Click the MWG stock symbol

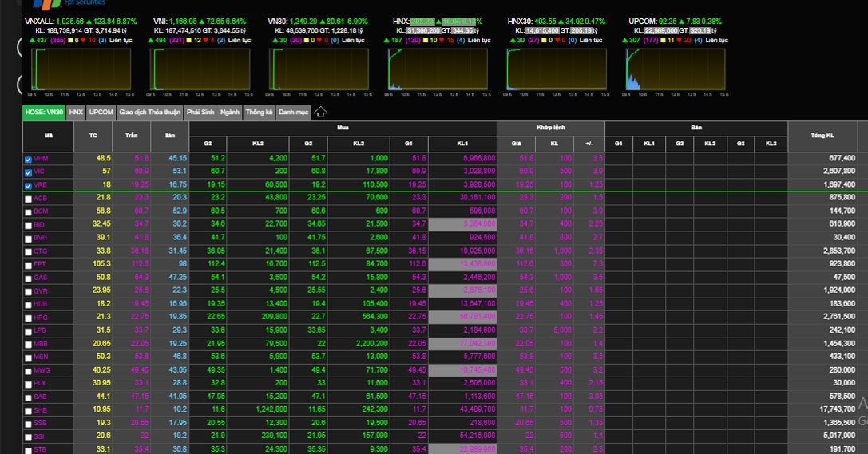(x=42, y=370)
